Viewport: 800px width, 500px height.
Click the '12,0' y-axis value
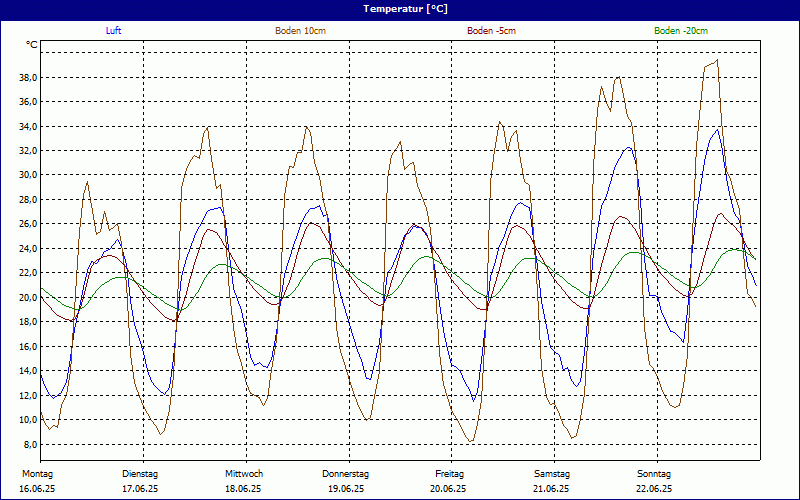pos(29,395)
